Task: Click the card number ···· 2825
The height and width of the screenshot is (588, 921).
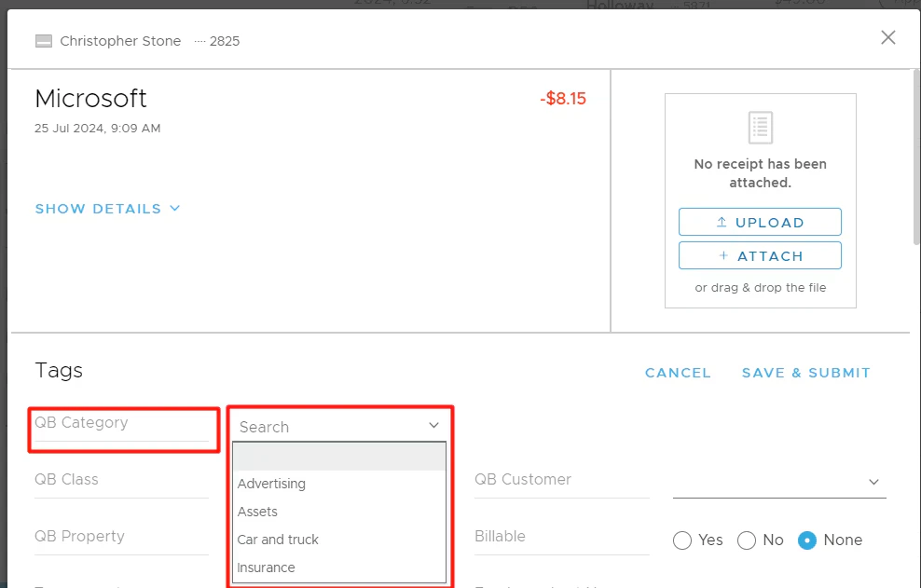Action: pyautogui.click(x=217, y=41)
